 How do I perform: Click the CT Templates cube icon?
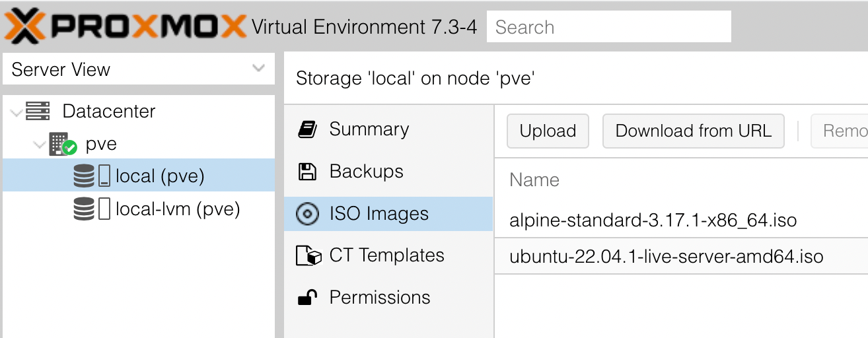(308, 255)
